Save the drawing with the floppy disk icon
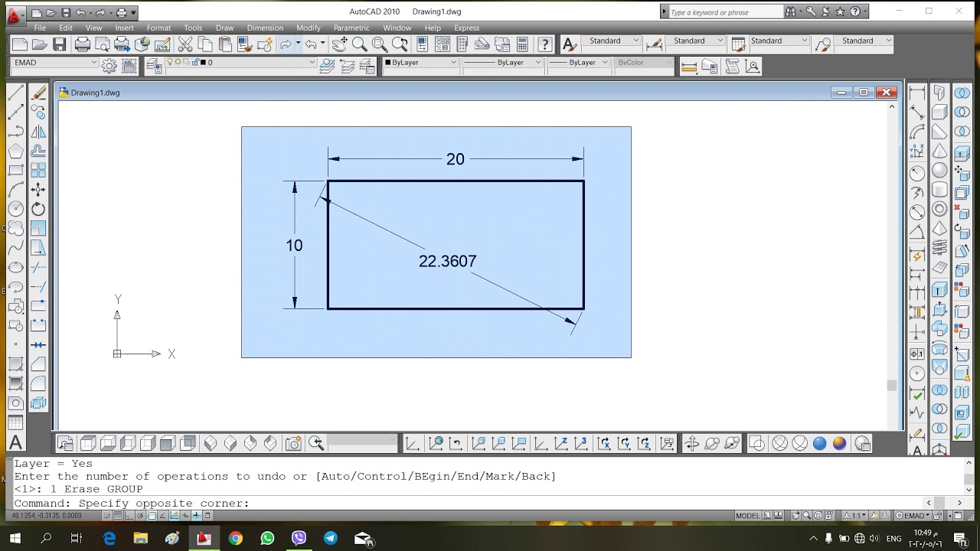 point(60,44)
